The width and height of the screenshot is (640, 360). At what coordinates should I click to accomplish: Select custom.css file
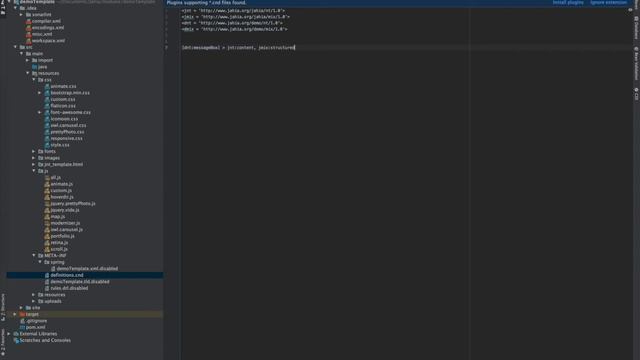point(63,100)
